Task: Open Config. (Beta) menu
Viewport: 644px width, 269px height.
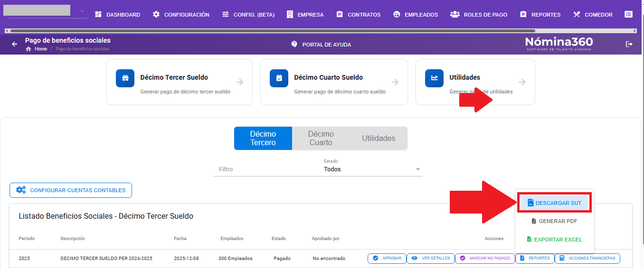Action: pyautogui.click(x=248, y=15)
